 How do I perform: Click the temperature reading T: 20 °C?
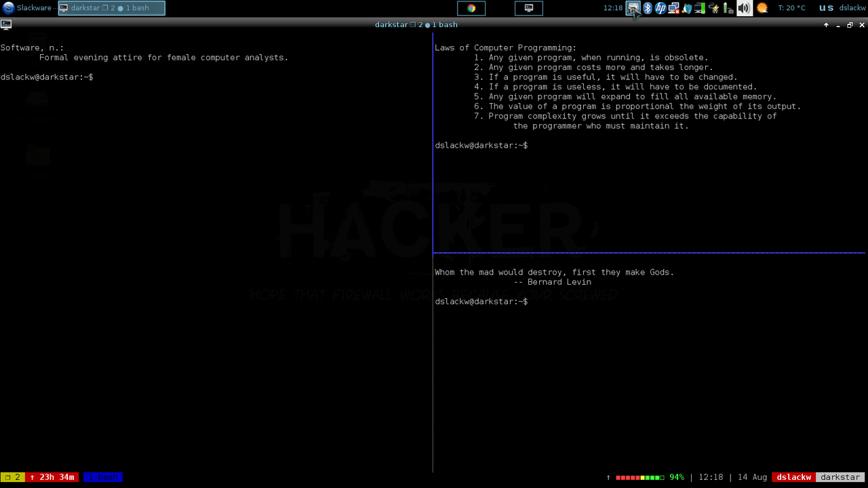[x=791, y=8]
